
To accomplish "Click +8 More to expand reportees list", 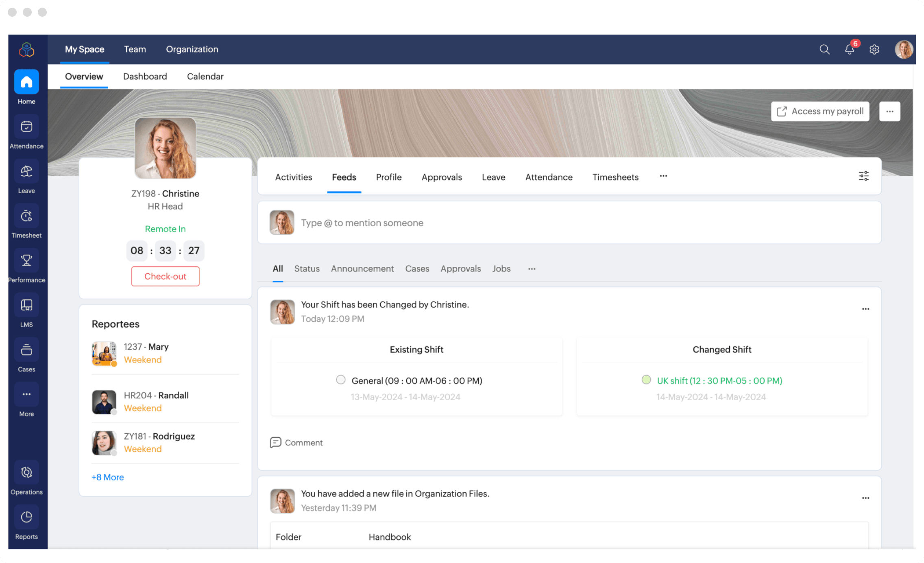I will click(x=107, y=476).
